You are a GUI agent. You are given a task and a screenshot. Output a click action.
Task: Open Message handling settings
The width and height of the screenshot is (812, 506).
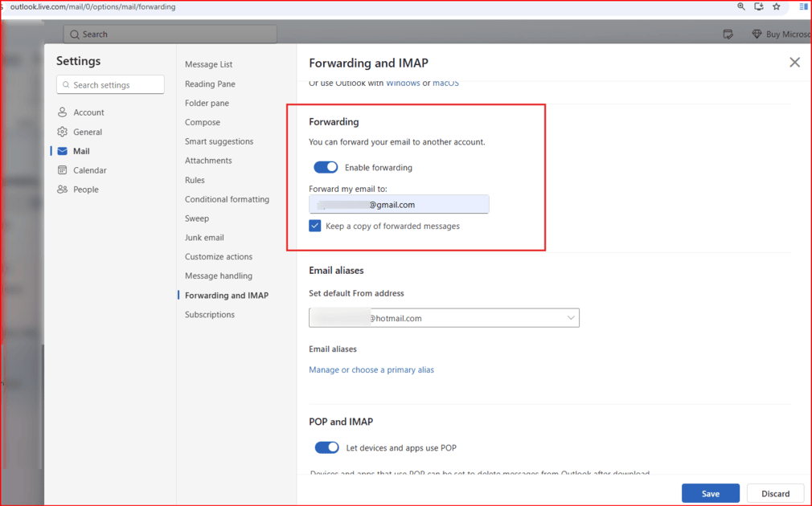pos(219,275)
